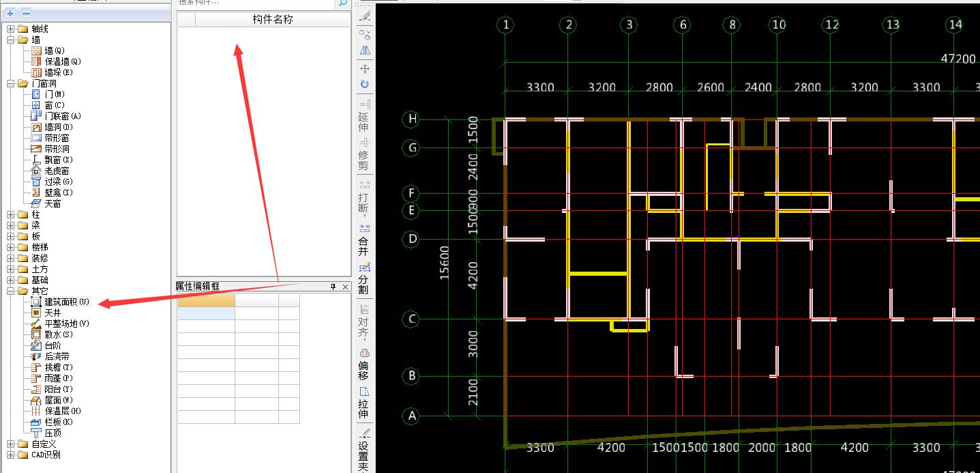Click the 偏移 offset tool

click(x=364, y=363)
